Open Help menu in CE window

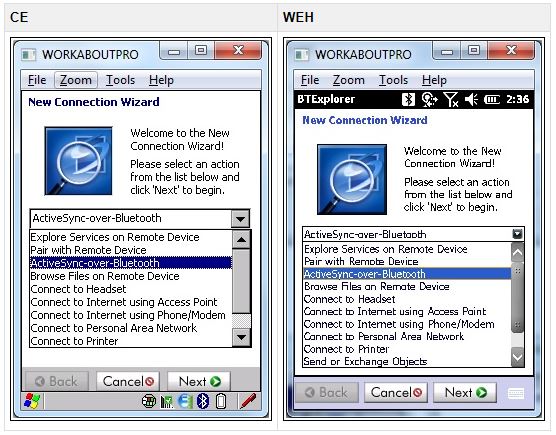(161, 80)
